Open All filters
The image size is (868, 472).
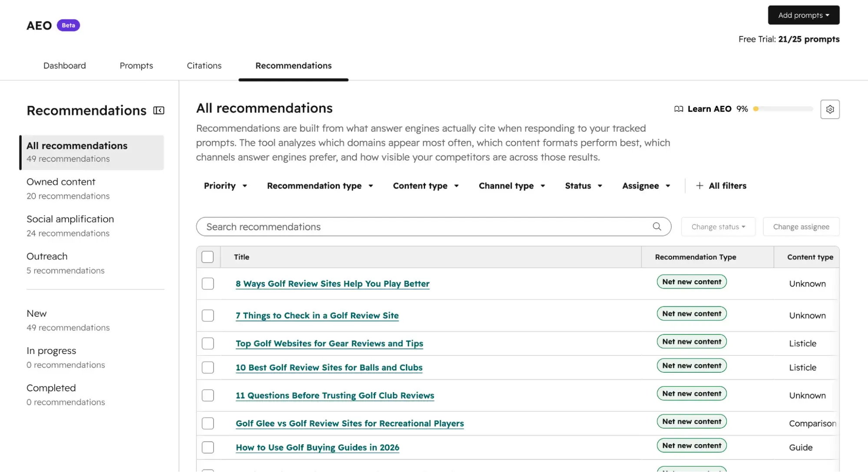(721, 186)
